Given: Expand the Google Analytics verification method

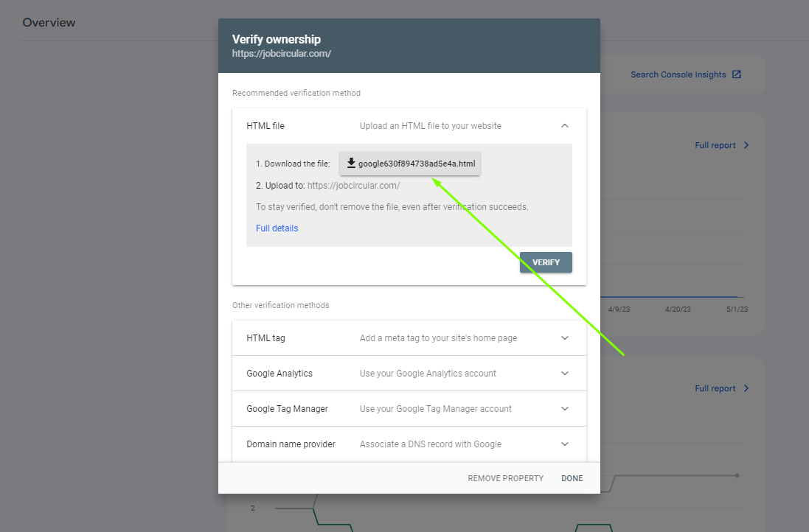Looking at the screenshot, I should [565, 374].
